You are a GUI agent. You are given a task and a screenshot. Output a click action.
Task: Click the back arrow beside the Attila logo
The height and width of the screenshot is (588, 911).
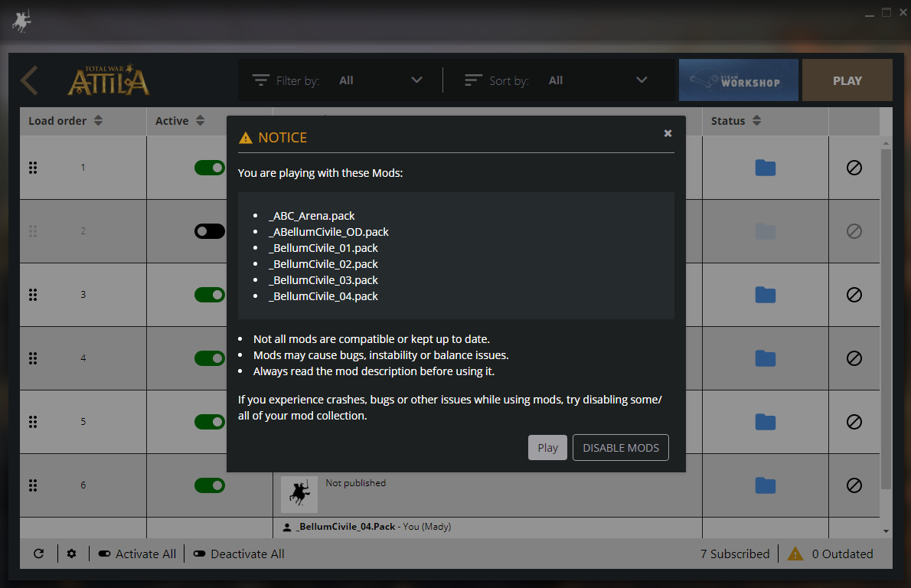click(29, 80)
